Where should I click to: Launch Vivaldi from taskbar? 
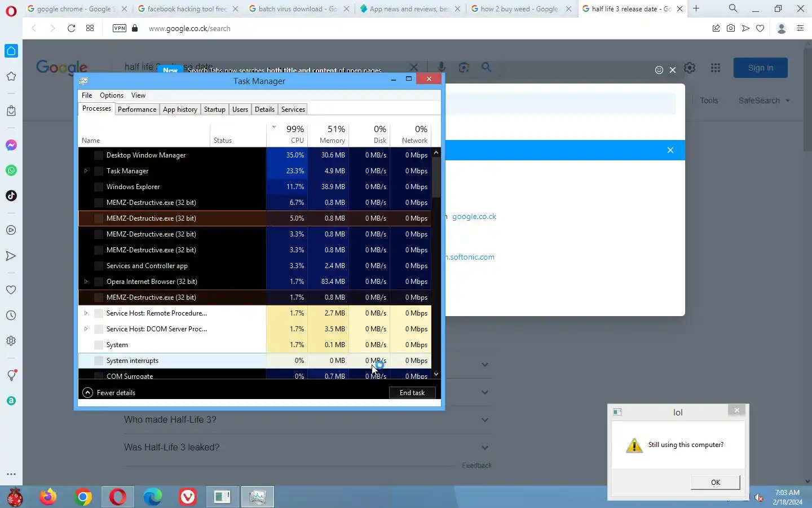pos(187,497)
